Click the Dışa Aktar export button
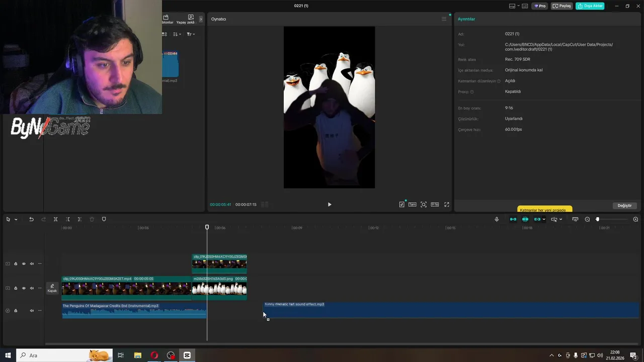Image resolution: width=644 pixels, height=362 pixels. coord(590,6)
